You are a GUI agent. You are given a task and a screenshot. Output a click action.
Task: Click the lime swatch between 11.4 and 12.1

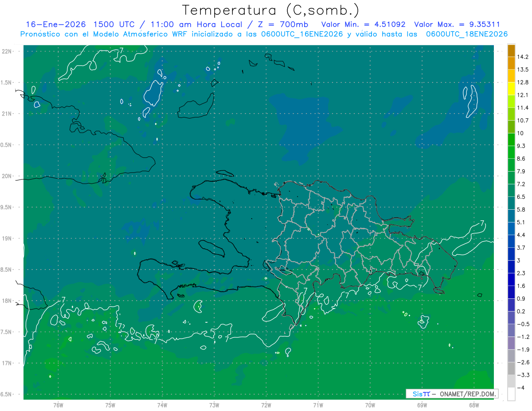[x=511, y=102]
